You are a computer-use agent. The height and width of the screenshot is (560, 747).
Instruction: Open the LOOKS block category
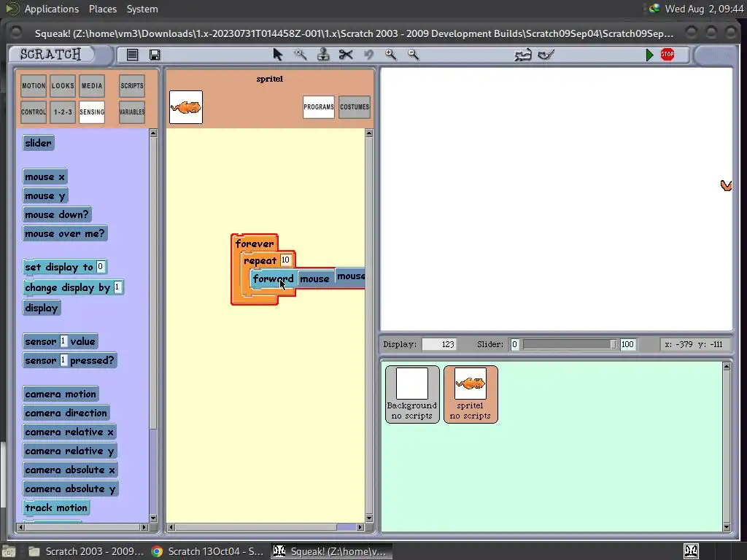tap(63, 86)
